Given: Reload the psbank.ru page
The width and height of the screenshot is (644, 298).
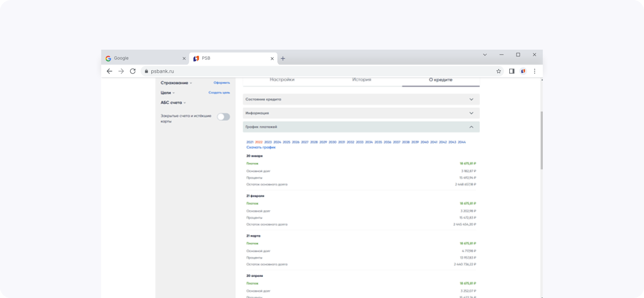Looking at the screenshot, I should pos(133,71).
